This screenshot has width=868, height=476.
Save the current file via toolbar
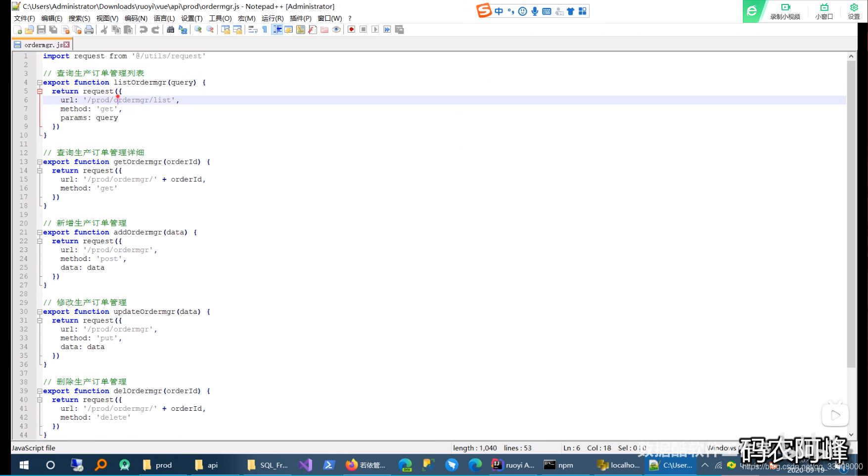tap(42, 30)
